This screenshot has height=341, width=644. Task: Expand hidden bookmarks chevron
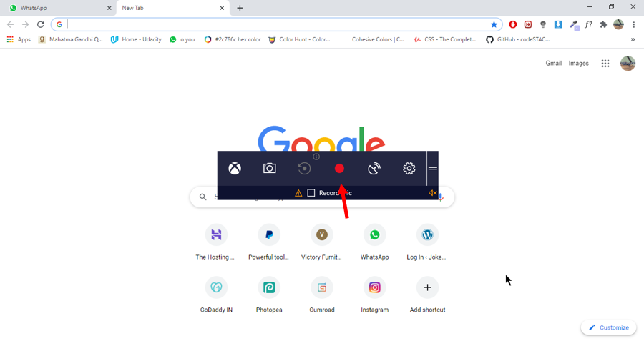[633, 39]
